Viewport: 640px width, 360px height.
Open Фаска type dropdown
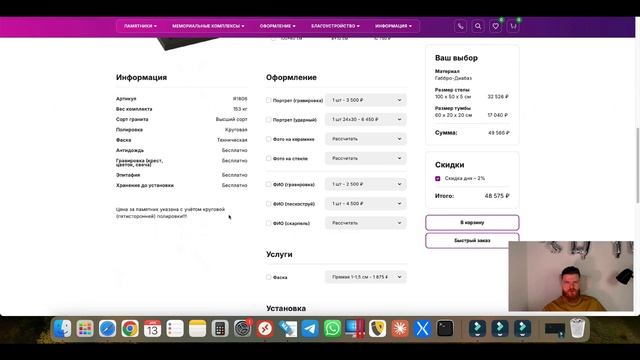click(366, 277)
